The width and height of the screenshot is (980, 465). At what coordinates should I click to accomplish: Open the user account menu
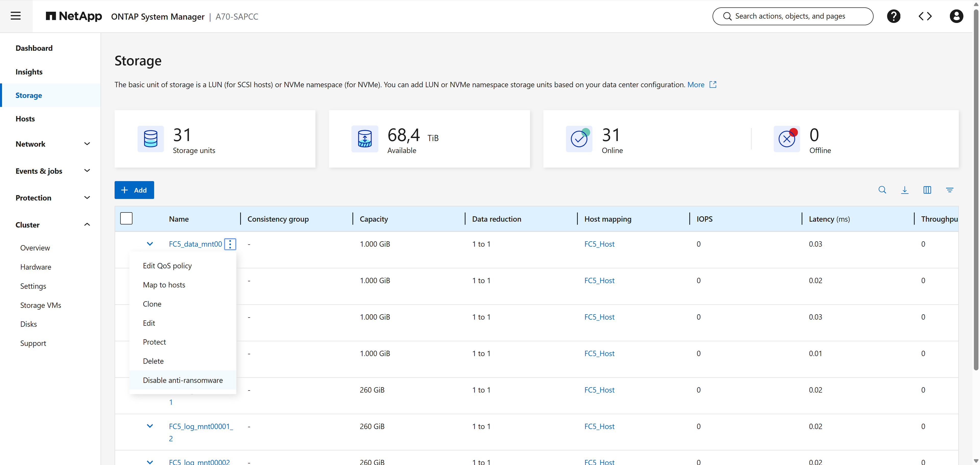click(957, 16)
